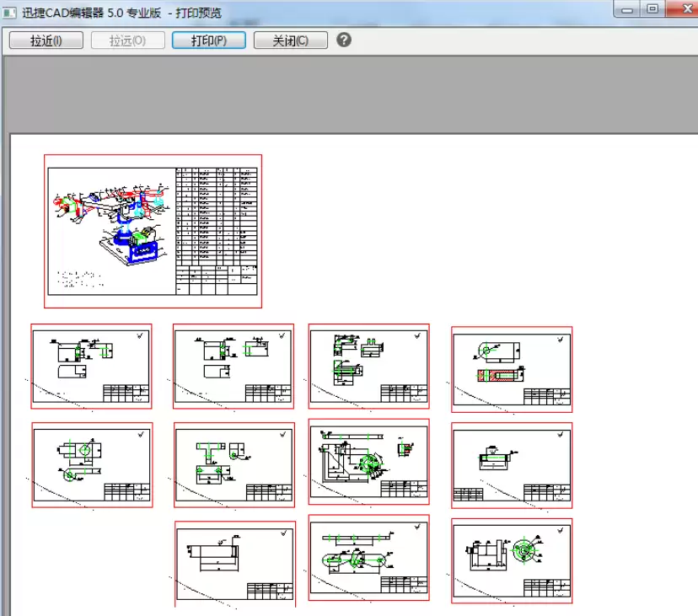
Task: Select the link arm drawing with slotted holes
Action: tap(368, 556)
